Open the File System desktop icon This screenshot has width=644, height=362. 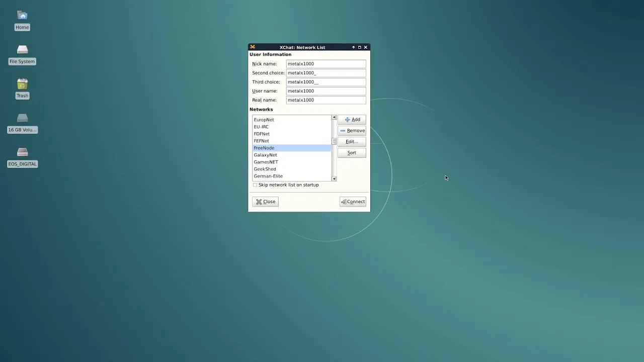pos(22,55)
